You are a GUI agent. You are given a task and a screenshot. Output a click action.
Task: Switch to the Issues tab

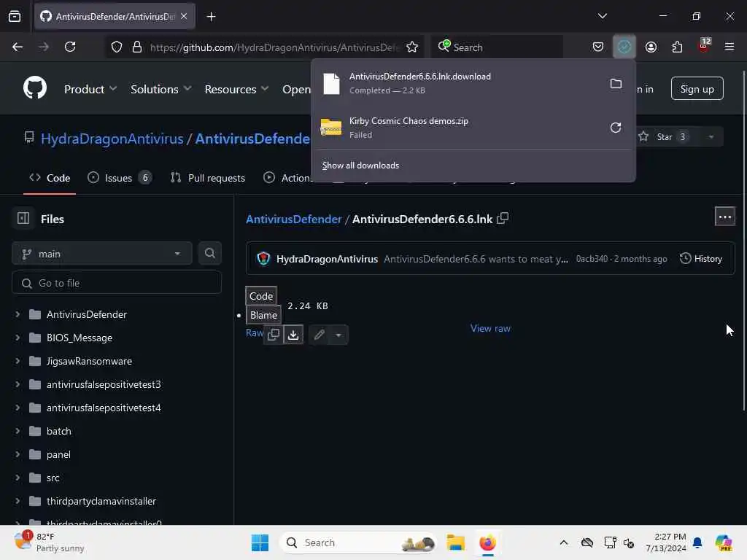pyautogui.click(x=120, y=178)
